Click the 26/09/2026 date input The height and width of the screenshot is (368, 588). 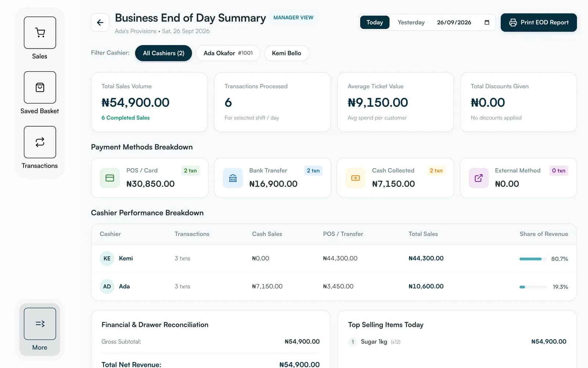click(463, 22)
